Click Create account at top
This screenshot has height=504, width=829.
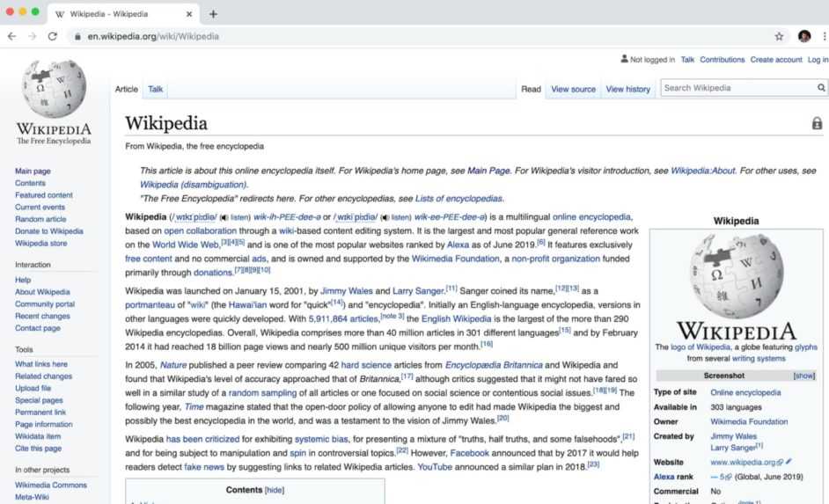point(776,60)
